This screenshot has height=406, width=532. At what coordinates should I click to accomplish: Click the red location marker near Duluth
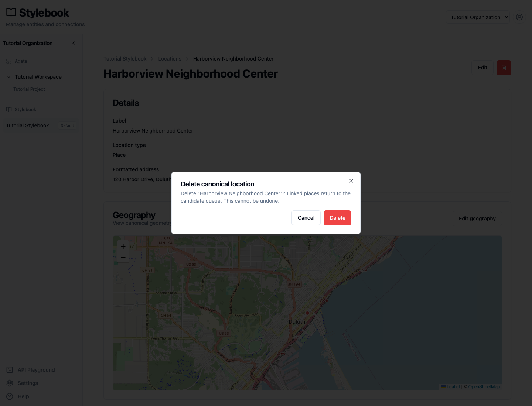coord(307,313)
